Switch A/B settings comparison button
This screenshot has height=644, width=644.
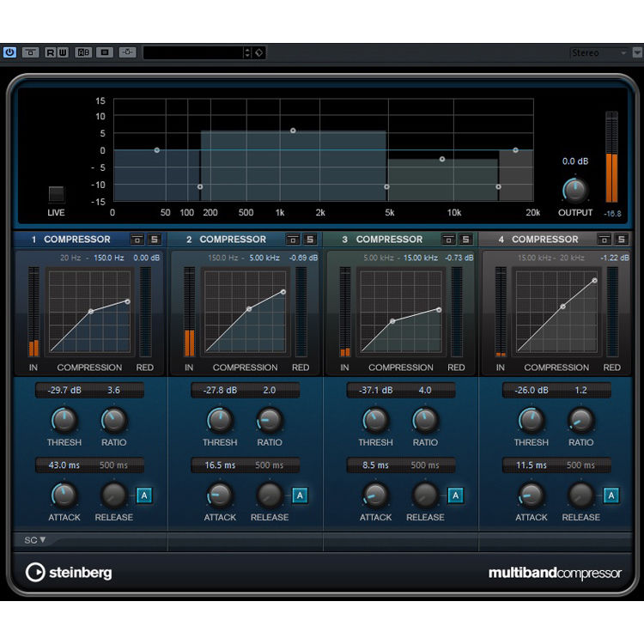[x=83, y=52]
